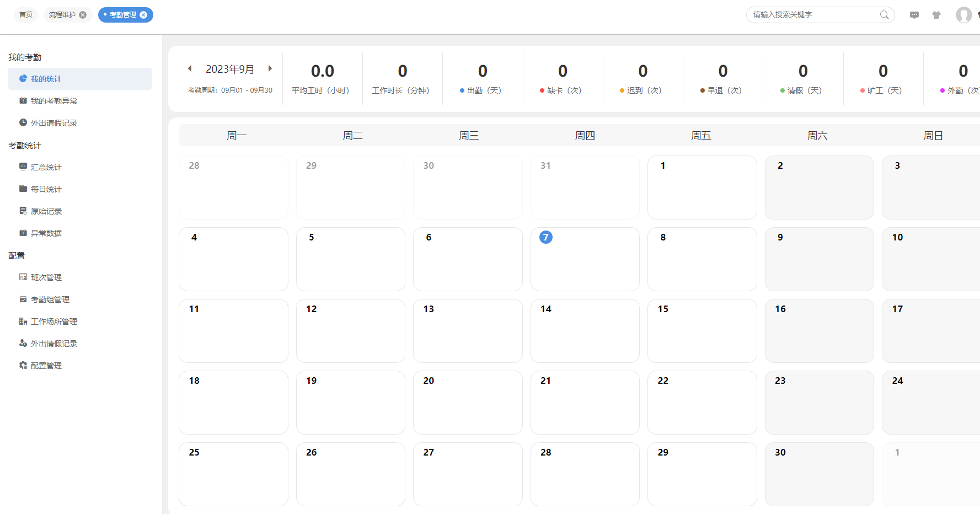Type in the search keyword field
This screenshot has width=980, height=514.
(813, 15)
